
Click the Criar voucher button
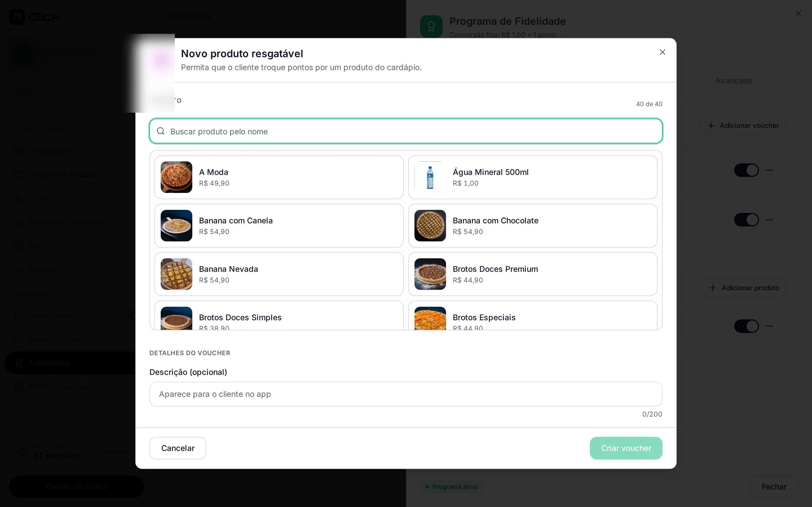tap(626, 448)
